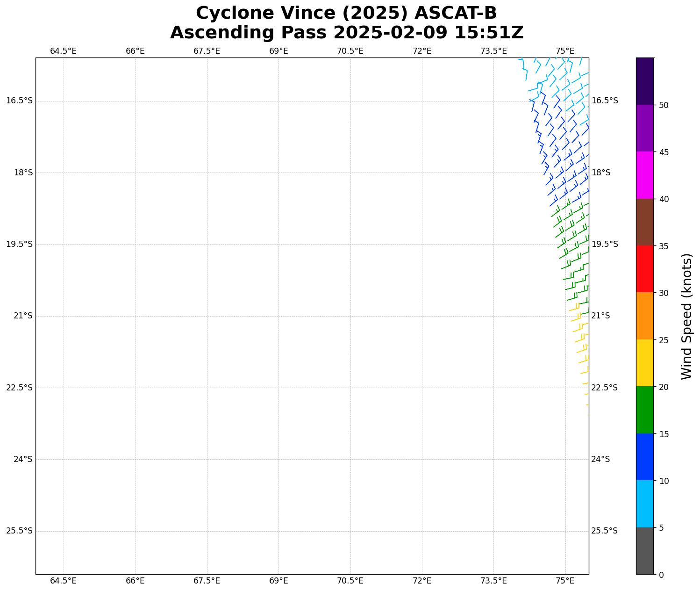
Task: Click the 24°S label on left axis
Action: 23,459
